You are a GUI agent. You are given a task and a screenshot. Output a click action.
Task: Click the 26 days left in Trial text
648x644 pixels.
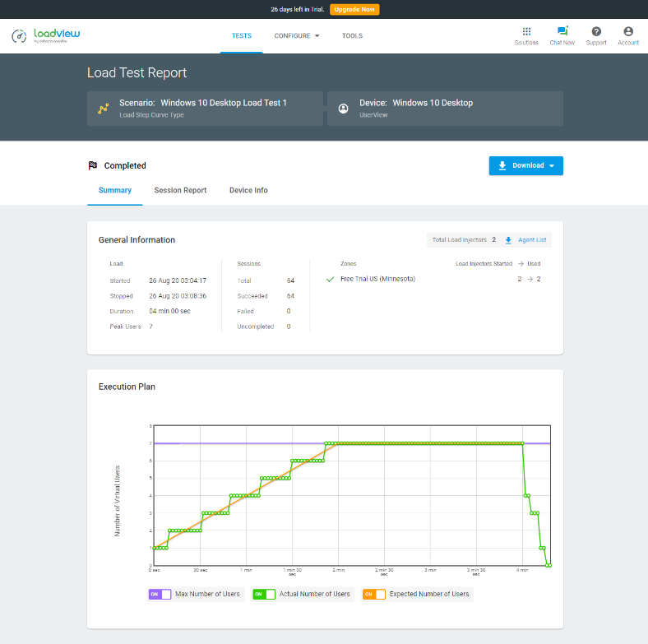297,10
